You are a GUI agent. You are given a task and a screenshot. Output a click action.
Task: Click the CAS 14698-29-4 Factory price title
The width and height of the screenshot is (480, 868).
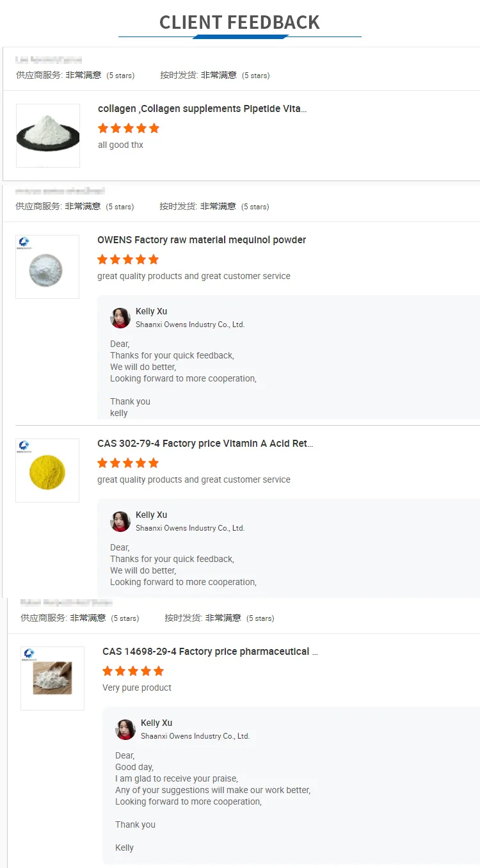coord(210,652)
